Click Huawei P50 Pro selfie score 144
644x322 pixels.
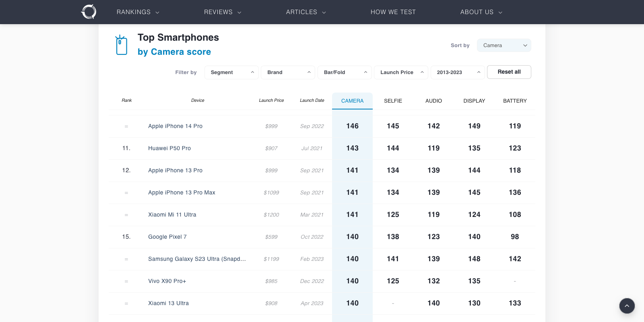[x=393, y=148]
